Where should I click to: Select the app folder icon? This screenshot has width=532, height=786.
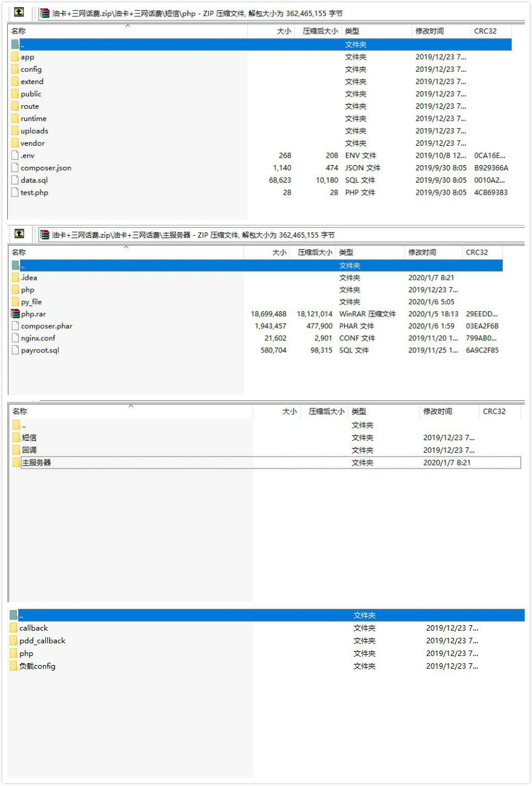(x=15, y=57)
